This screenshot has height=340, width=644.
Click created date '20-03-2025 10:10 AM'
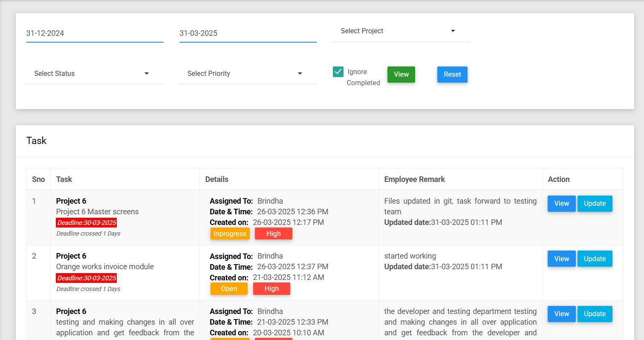[289, 333]
